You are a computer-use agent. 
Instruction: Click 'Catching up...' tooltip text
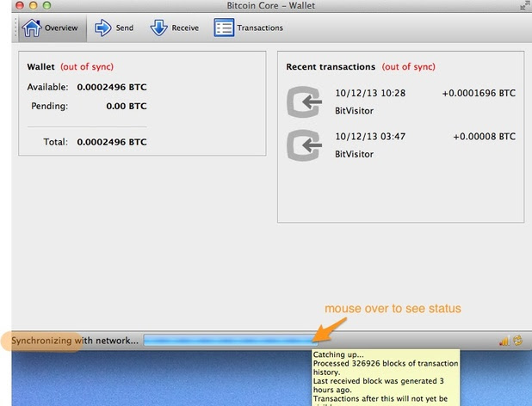[338, 355]
